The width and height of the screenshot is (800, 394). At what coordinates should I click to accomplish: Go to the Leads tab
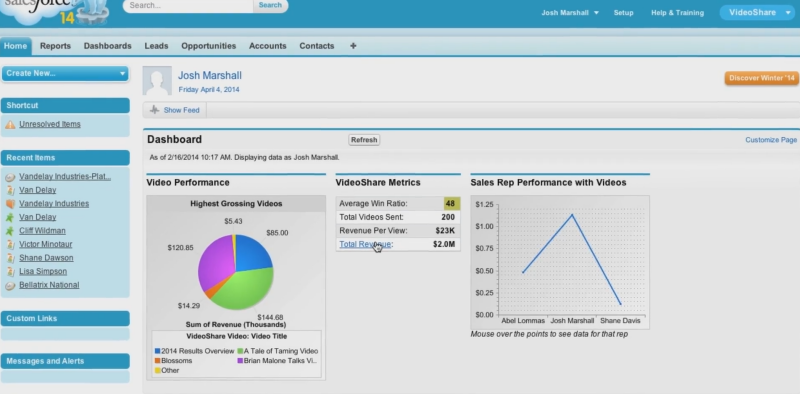pos(156,46)
